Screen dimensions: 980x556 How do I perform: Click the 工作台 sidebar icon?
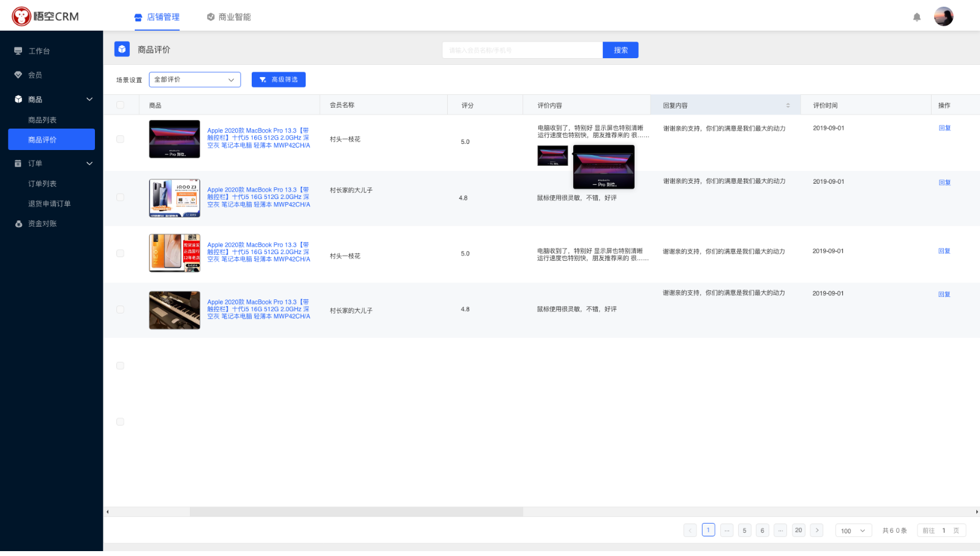point(18,51)
